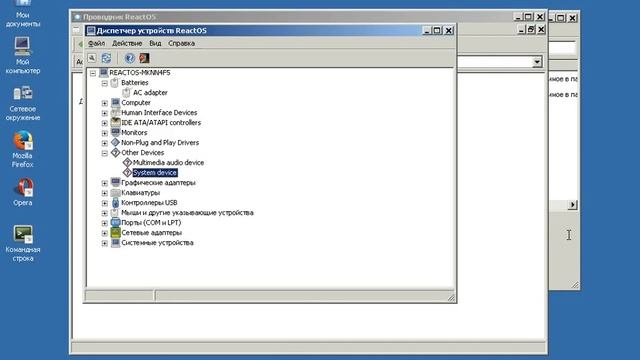Open Мой компьютер desktop icon
Screen dimensions: 640x360
click(23, 56)
